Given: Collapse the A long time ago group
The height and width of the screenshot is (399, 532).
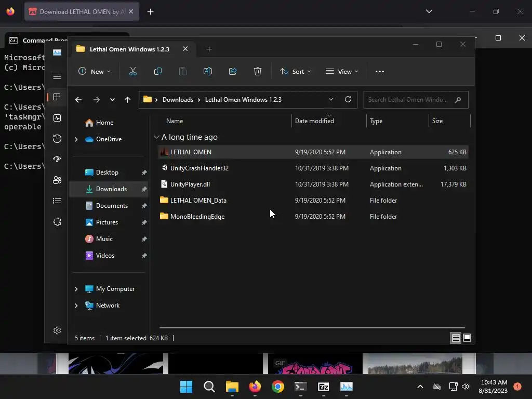Looking at the screenshot, I should (x=156, y=137).
